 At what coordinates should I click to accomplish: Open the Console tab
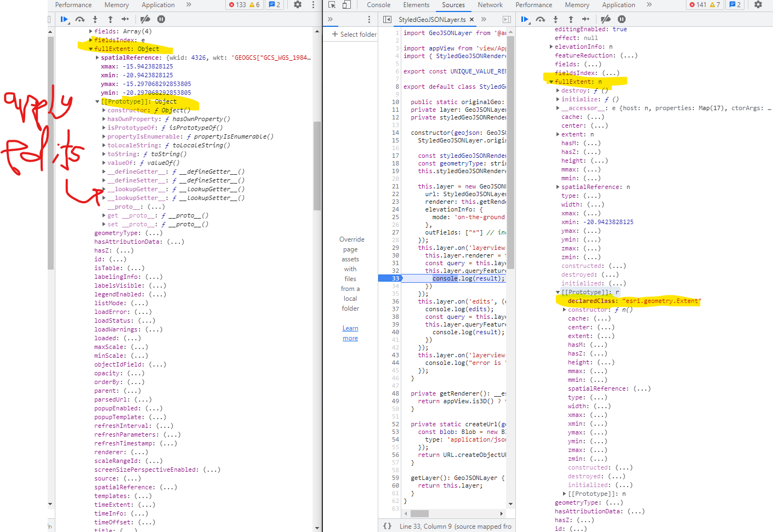coord(378,5)
